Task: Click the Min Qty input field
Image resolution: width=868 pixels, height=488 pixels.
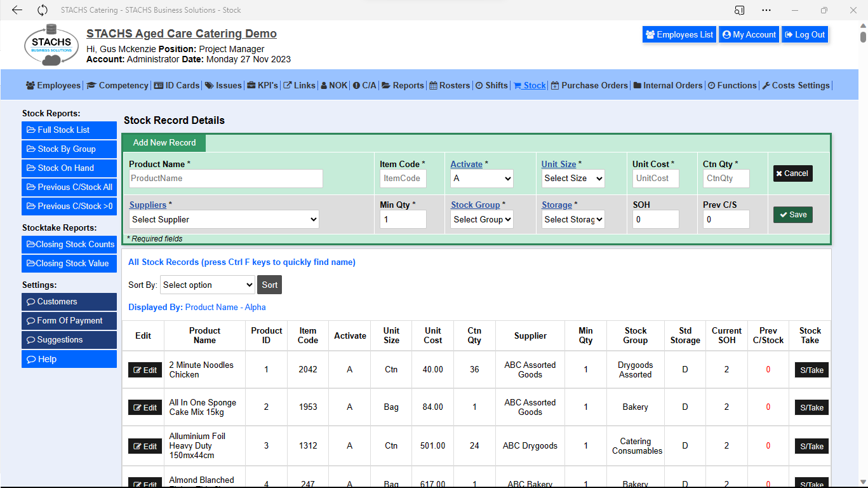Action: 403,220
